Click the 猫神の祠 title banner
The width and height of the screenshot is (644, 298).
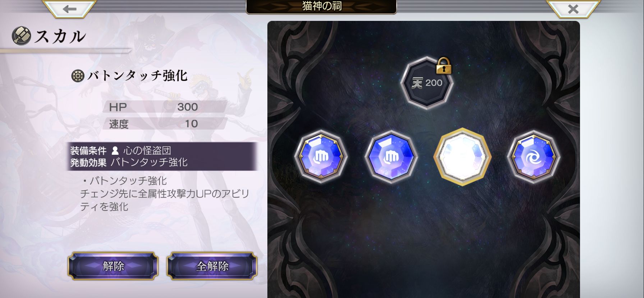pyautogui.click(x=321, y=6)
